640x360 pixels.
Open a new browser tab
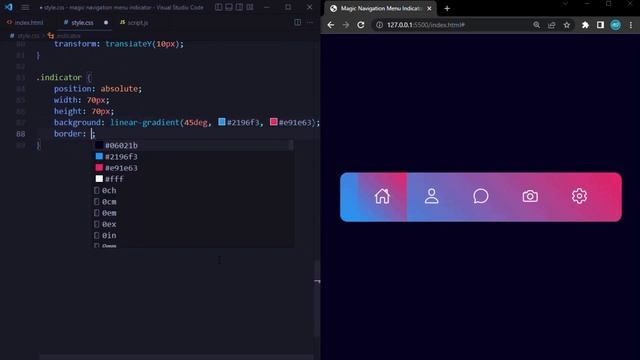447,8
